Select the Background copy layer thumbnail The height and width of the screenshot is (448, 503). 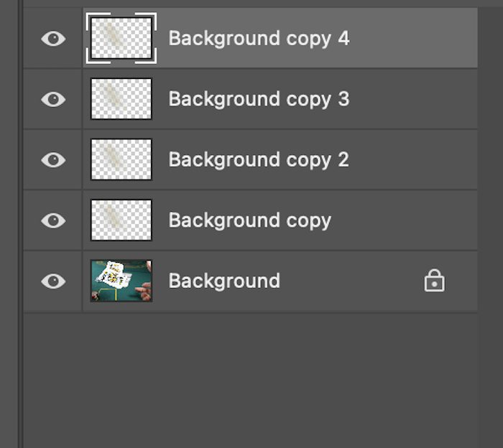coord(121,220)
